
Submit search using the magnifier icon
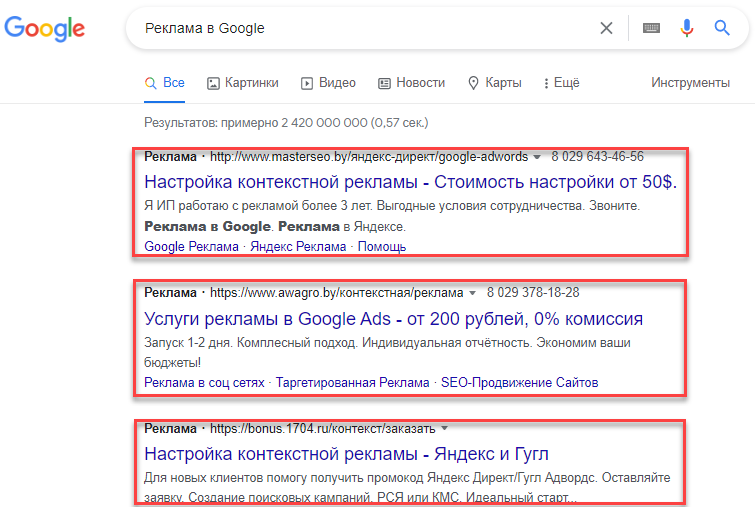722,28
